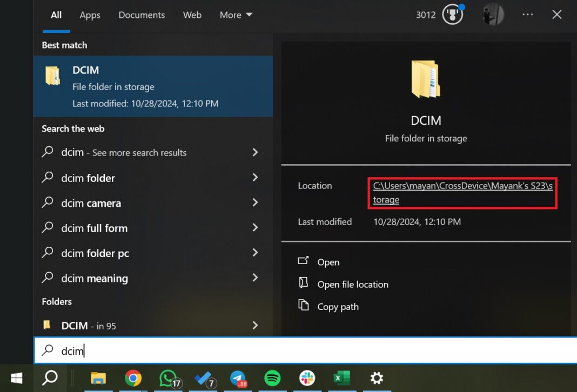Launch Excel from the taskbar
This screenshot has width=577, height=392.
pyautogui.click(x=341, y=379)
